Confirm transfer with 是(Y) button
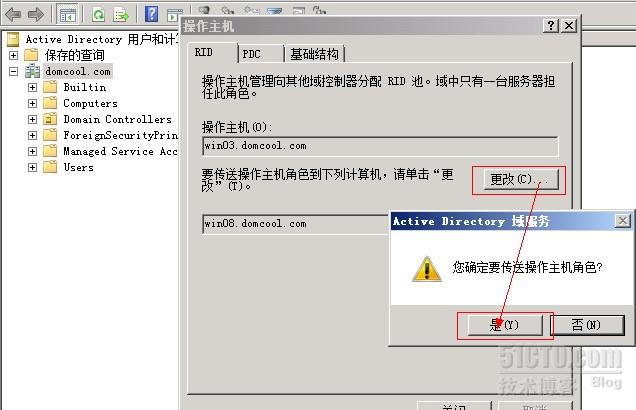The height and width of the screenshot is (410, 636). 505,325
